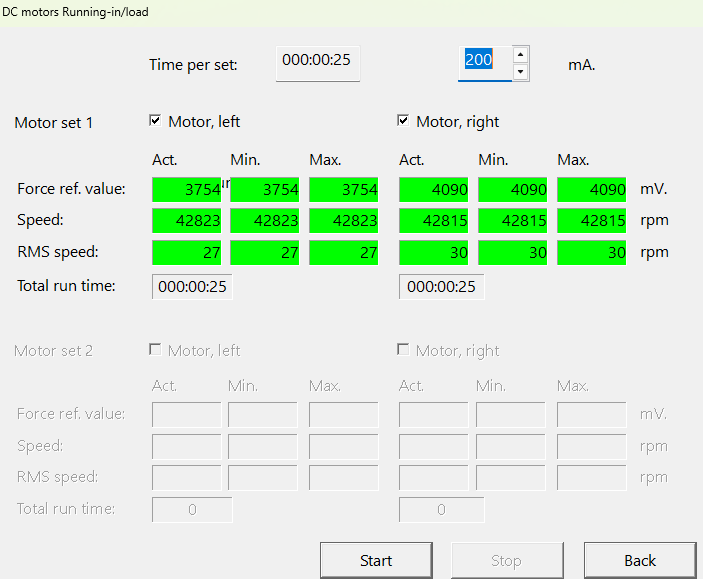
Task: Decrease the mA value with down arrow
Action: coord(520,71)
